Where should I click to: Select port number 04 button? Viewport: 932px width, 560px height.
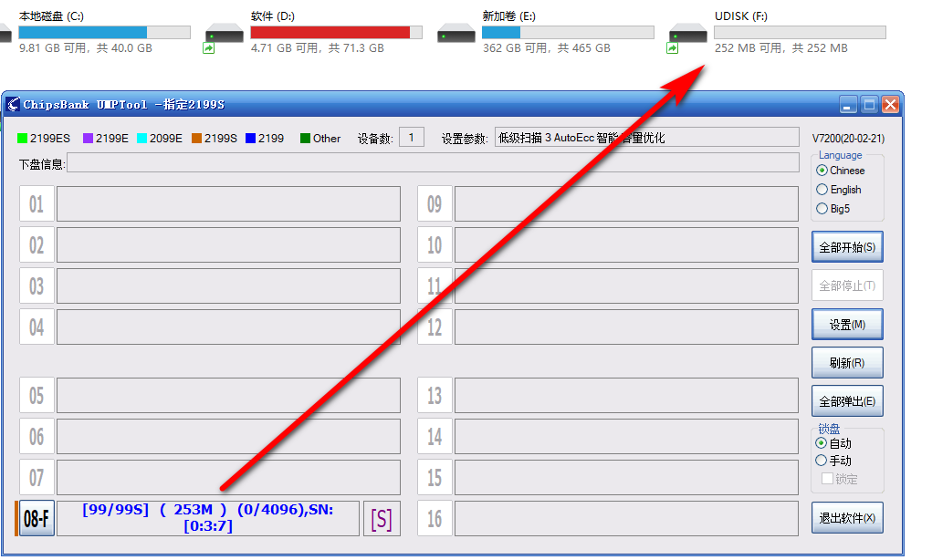click(x=37, y=327)
